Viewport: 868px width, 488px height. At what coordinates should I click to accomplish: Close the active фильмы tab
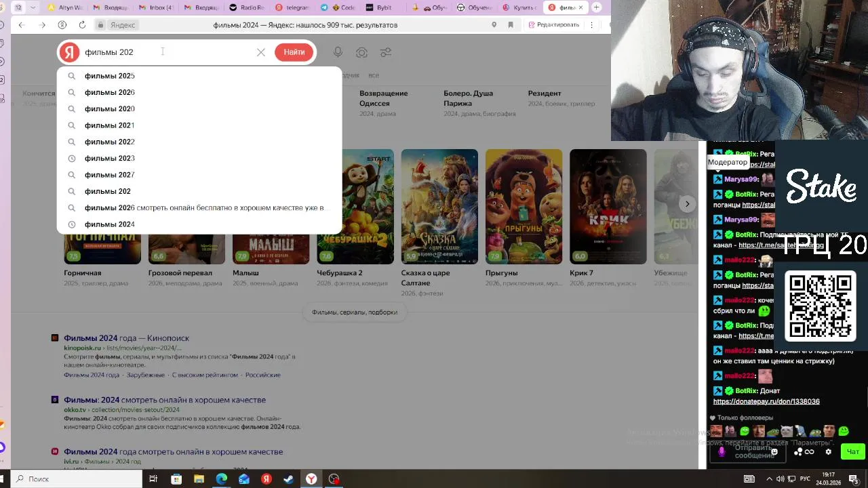click(x=580, y=7)
